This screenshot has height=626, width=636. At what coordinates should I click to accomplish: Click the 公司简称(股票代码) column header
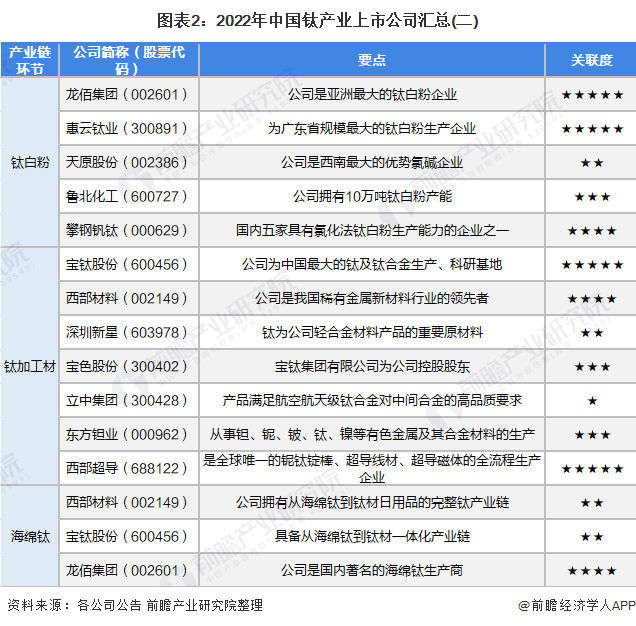pyautogui.click(x=129, y=60)
